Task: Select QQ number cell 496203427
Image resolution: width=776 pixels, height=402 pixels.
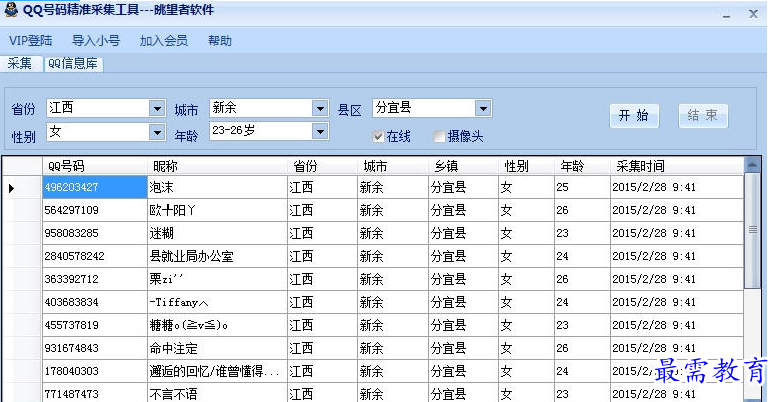Action: click(x=95, y=187)
